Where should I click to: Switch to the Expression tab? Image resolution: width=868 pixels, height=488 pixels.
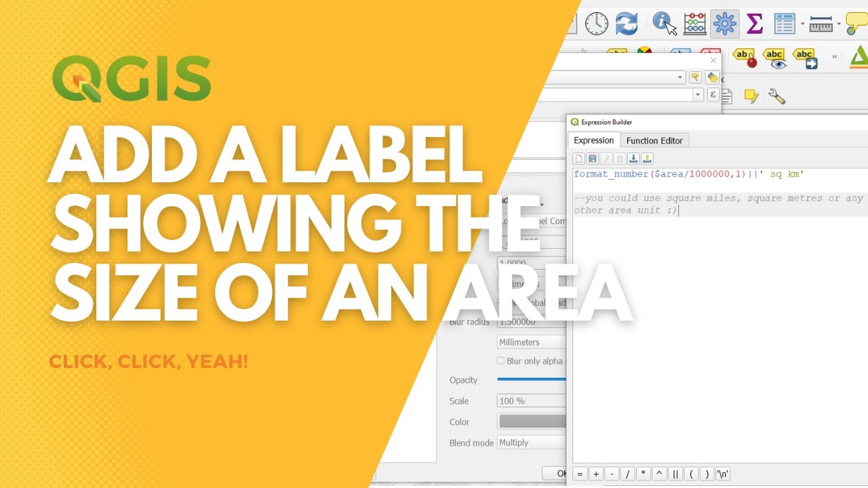pyautogui.click(x=593, y=140)
